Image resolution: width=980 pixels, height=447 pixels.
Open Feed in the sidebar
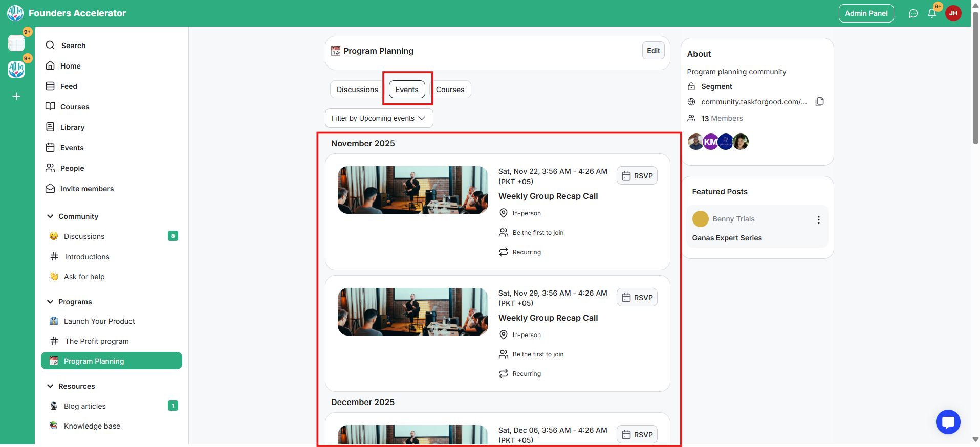(61, 86)
